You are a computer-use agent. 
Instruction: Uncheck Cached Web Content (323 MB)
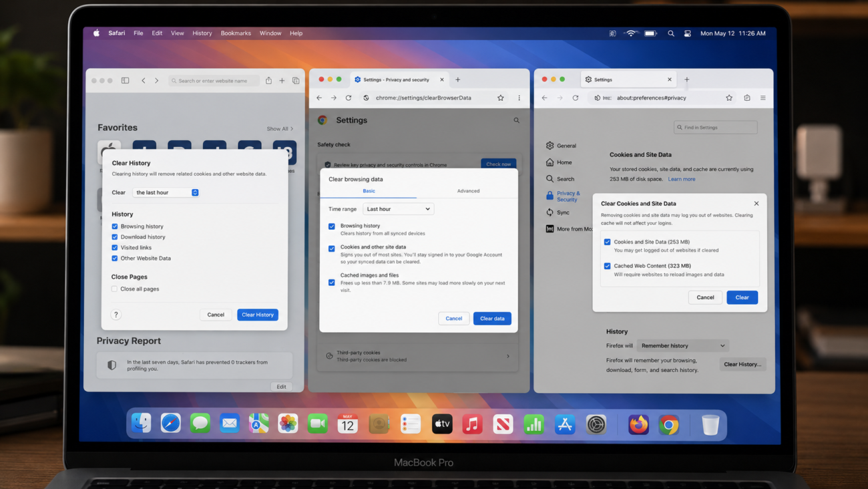coord(608,266)
